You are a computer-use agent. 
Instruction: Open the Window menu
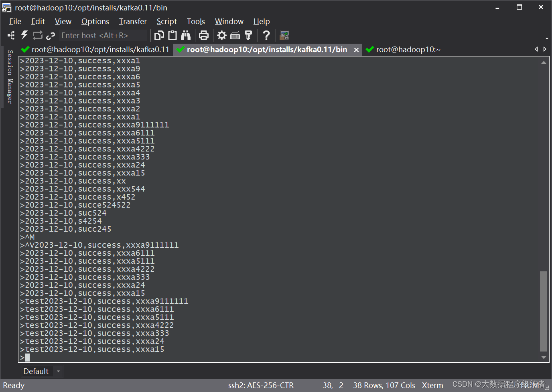(x=229, y=21)
